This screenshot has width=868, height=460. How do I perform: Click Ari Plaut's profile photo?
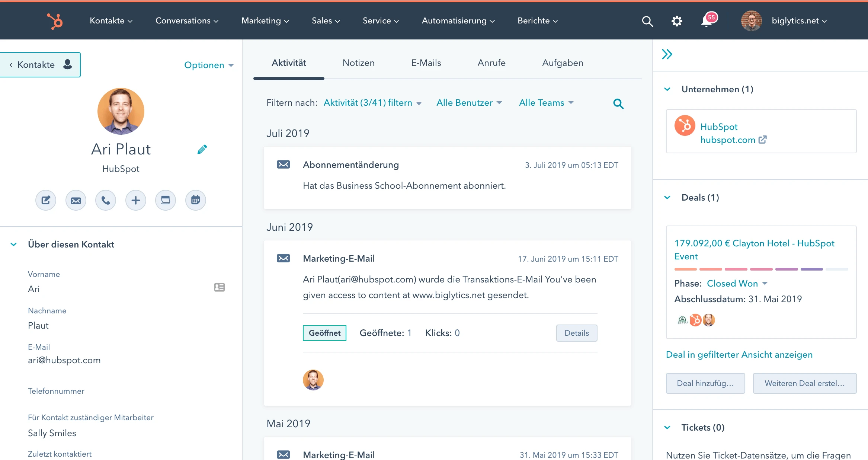pos(121,111)
